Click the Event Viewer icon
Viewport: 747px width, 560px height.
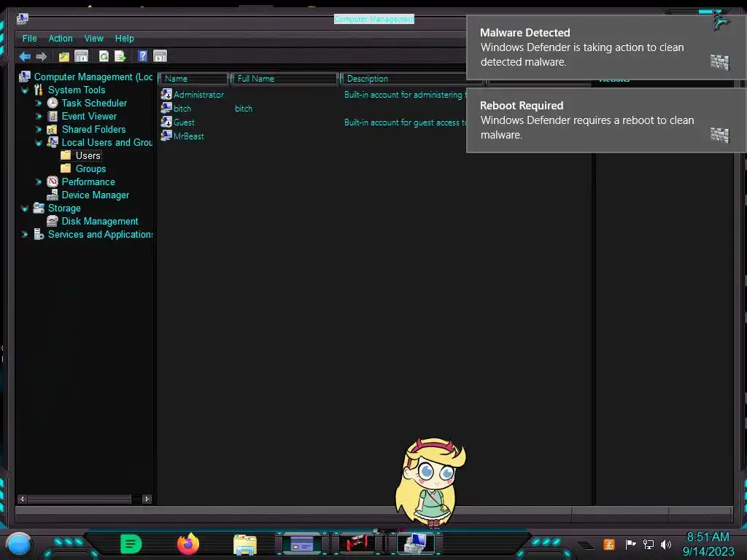[53, 116]
